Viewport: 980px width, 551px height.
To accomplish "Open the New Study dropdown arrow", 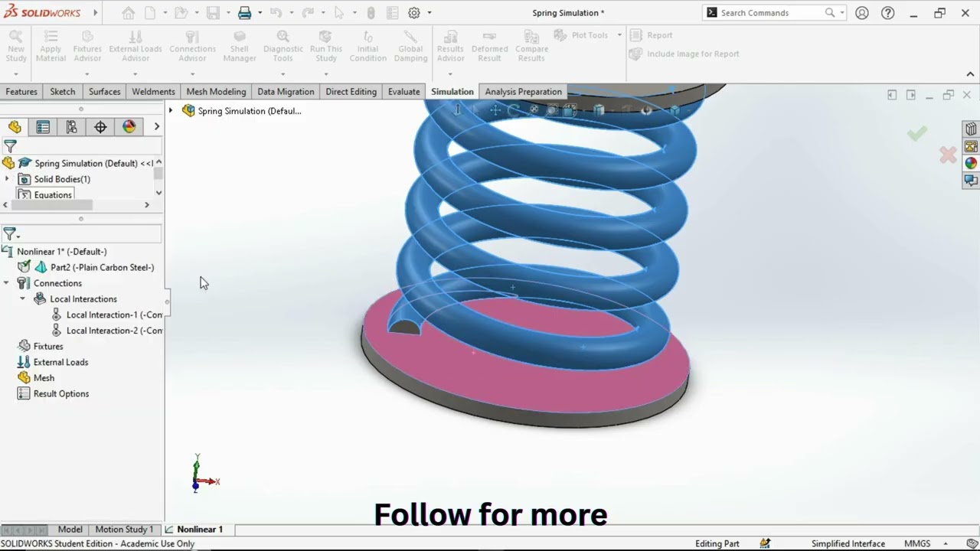I will pos(16,74).
